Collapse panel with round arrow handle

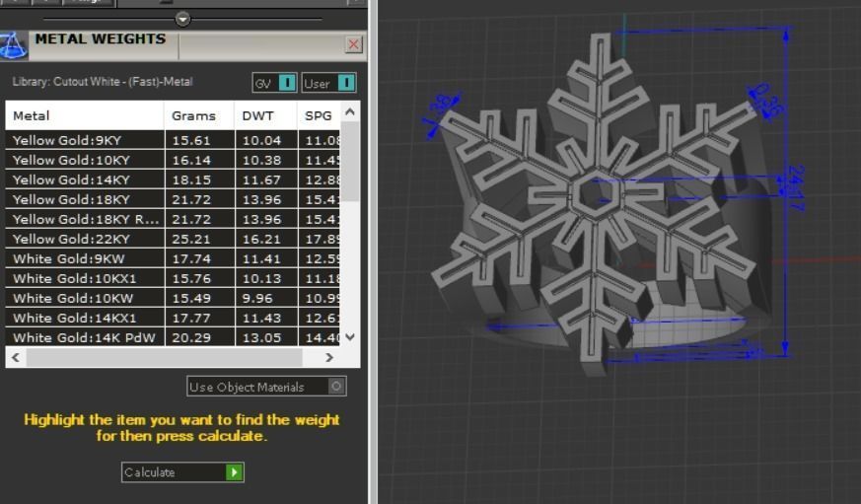pyautogui.click(x=182, y=19)
